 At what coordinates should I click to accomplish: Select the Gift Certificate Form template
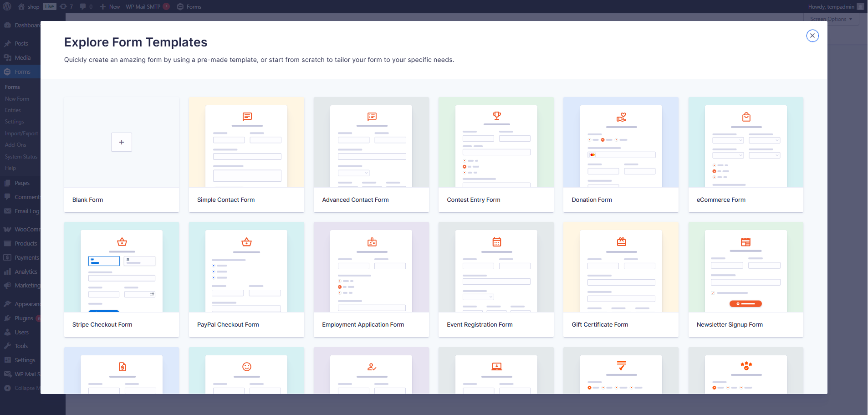coord(621,279)
